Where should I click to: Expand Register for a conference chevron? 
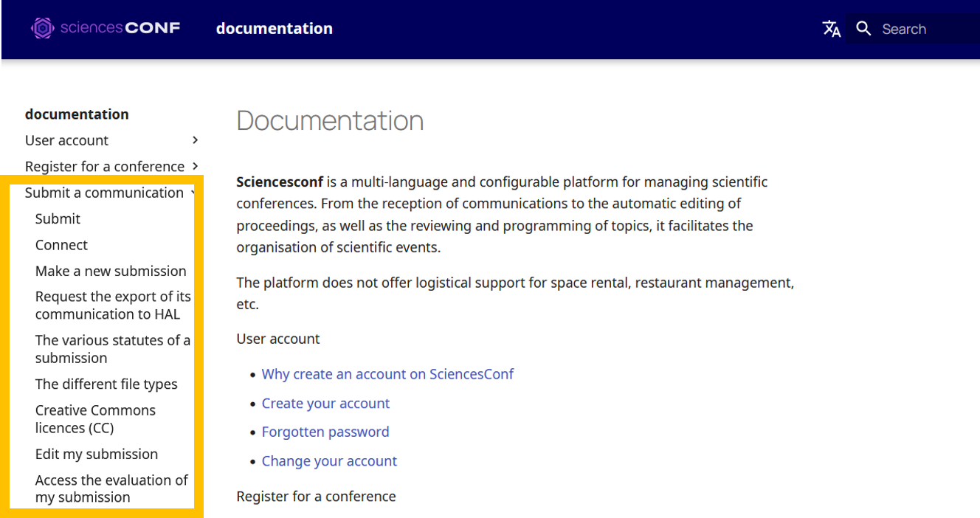click(x=195, y=166)
